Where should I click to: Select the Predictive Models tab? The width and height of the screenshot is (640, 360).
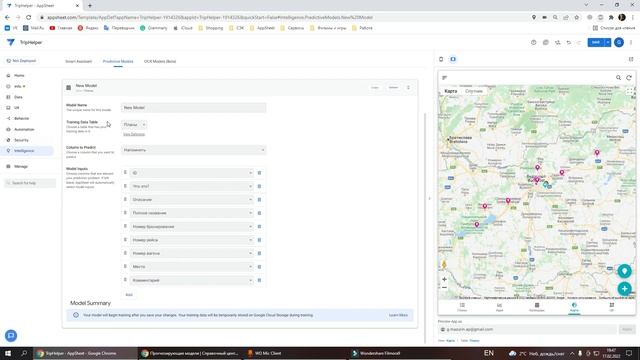coord(118,61)
